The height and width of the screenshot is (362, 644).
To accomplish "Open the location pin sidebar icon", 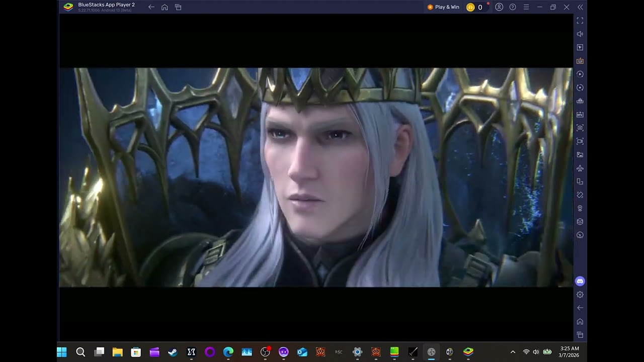I will pyautogui.click(x=580, y=208).
